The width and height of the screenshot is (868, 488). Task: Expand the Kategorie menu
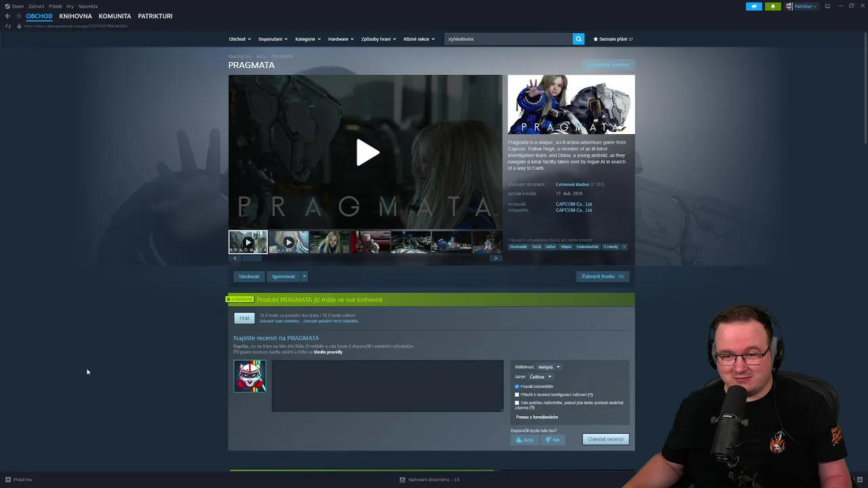point(308,39)
